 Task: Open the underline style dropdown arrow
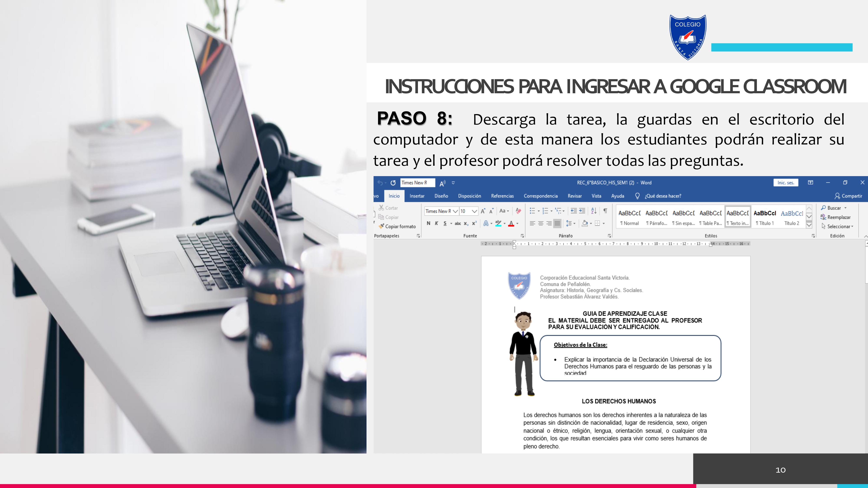coord(451,223)
